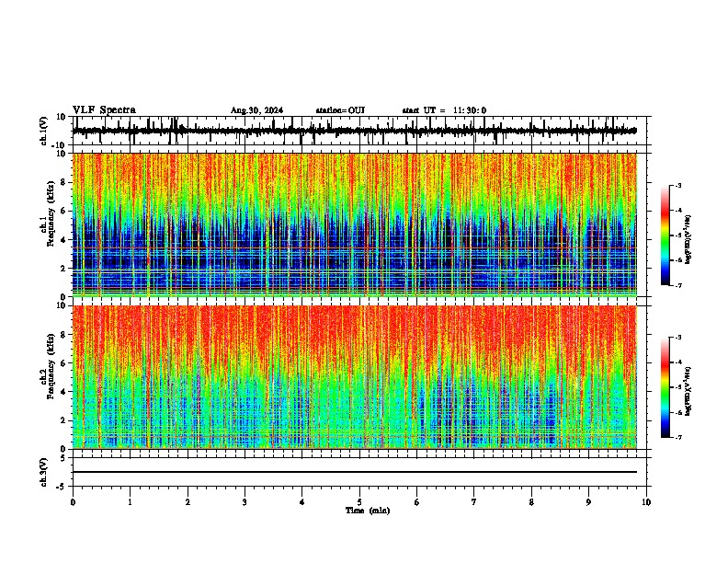Viewport: 728px width, 563px height.
Task: Click the ch.1 voltage waveform trace
Action: (354, 131)
